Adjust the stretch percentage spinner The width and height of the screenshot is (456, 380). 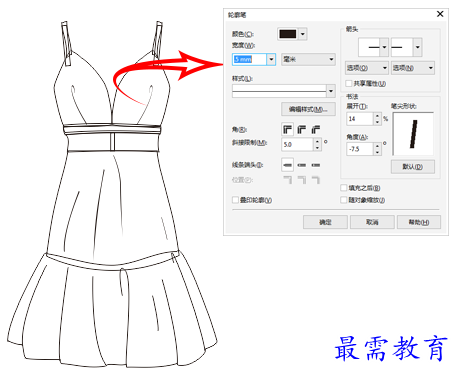(x=377, y=119)
